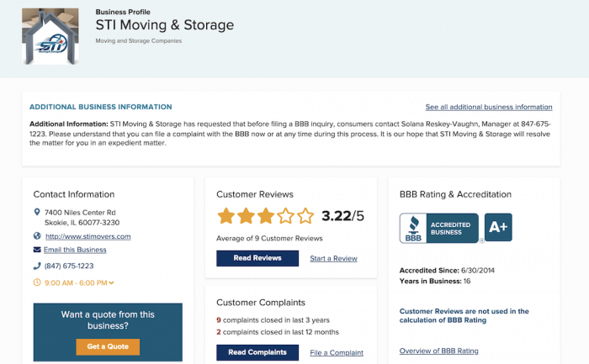This screenshot has height=364, width=589.
Task: Expand the 9:00 AM - 6:00 PM hours chevron
Action: click(111, 283)
